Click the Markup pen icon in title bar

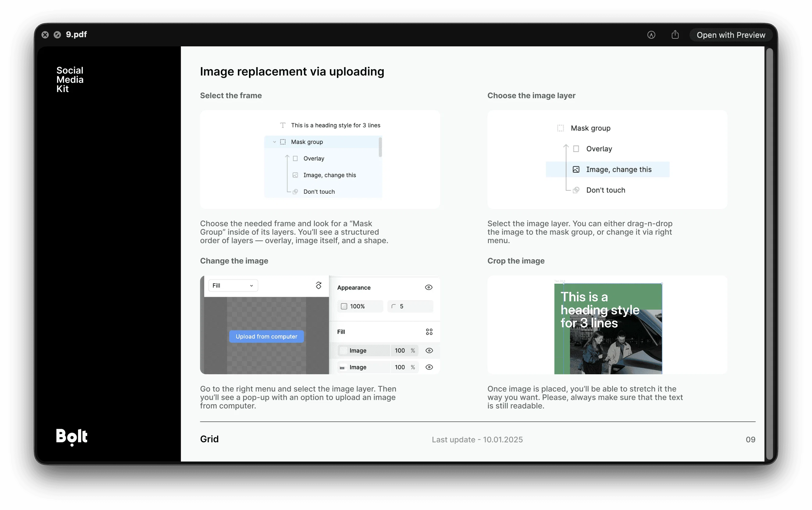651,35
